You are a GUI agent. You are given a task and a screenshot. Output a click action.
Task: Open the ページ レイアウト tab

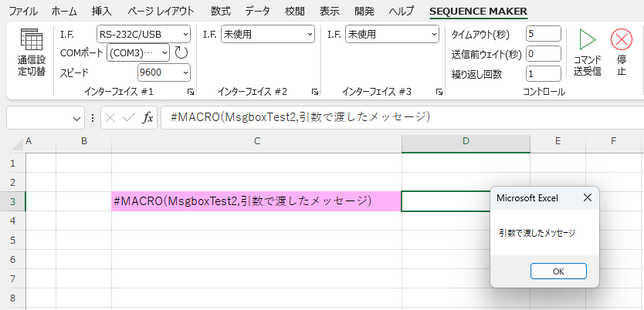click(x=161, y=11)
